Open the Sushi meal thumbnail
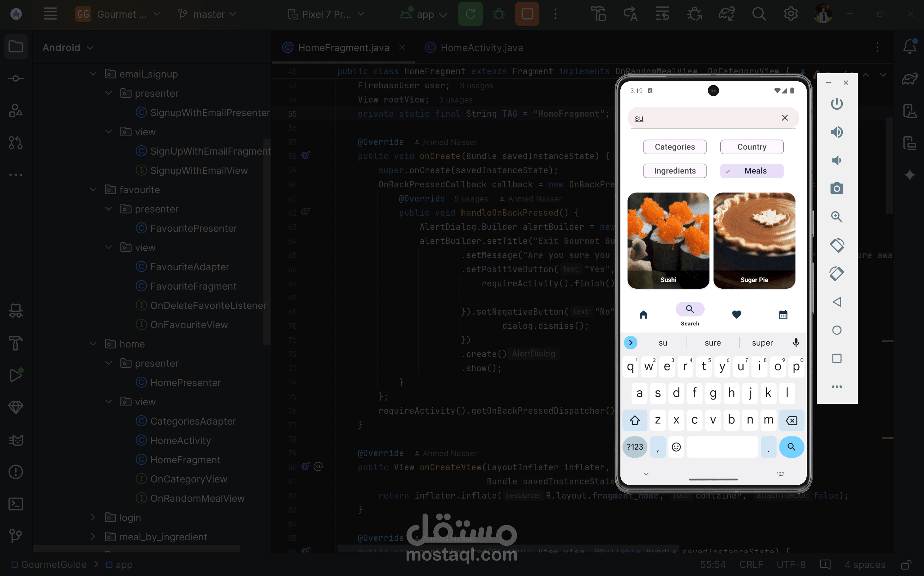 click(x=668, y=240)
